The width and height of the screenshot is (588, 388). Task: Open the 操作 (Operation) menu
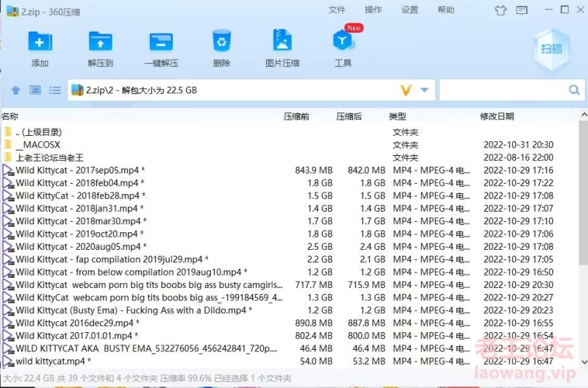tap(373, 10)
